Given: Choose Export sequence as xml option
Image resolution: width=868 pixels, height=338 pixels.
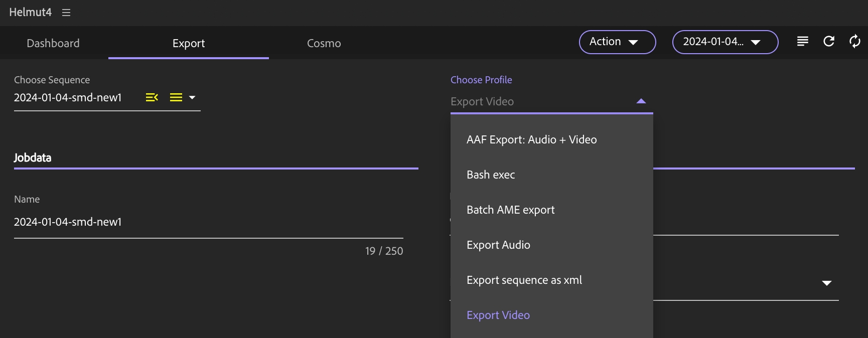Looking at the screenshot, I should pyautogui.click(x=524, y=280).
